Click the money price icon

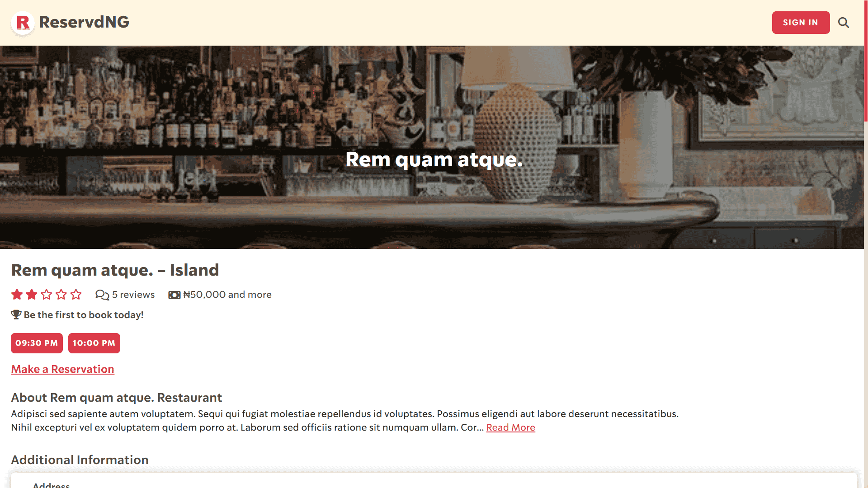pos(175,295)
